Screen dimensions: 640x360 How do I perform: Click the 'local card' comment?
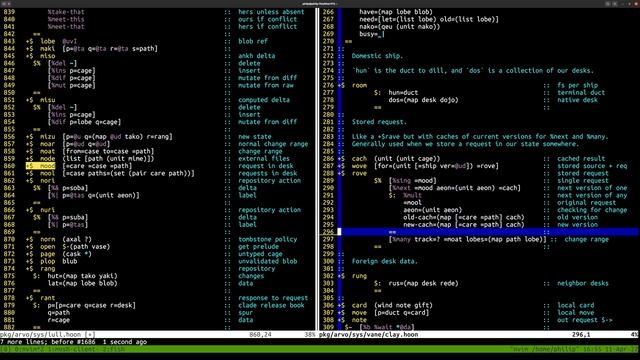[x=576, y=305]
